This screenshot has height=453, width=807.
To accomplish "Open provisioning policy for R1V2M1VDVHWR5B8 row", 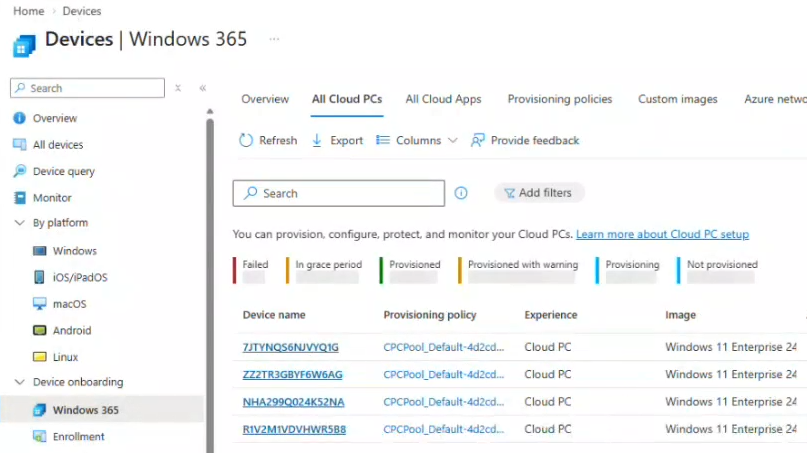I will [x=444, y=429].
